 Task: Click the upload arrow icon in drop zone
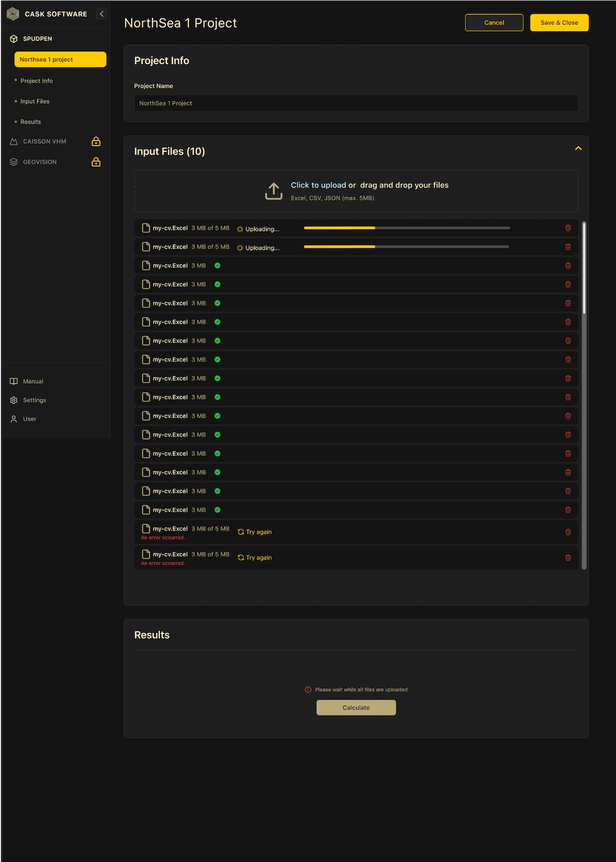[x=274, y=191]
